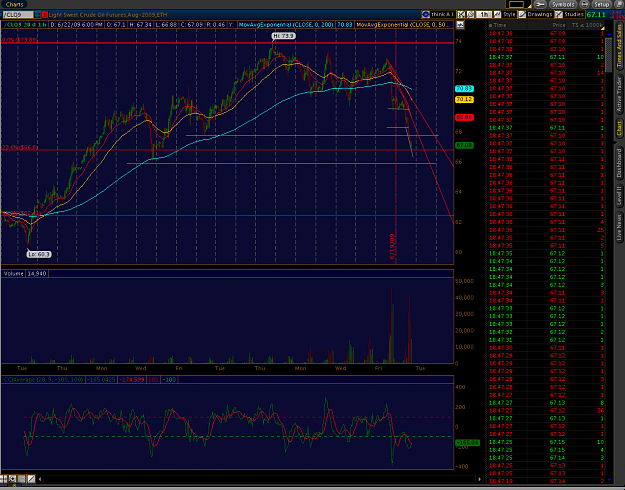The image size is (625, 490).
Task: Click the /CLQ9 symbol input field
Action: (x=18, y=15)
